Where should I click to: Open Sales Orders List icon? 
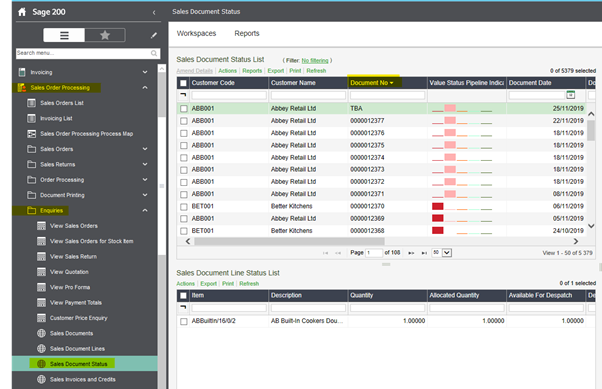click(31, 103)
